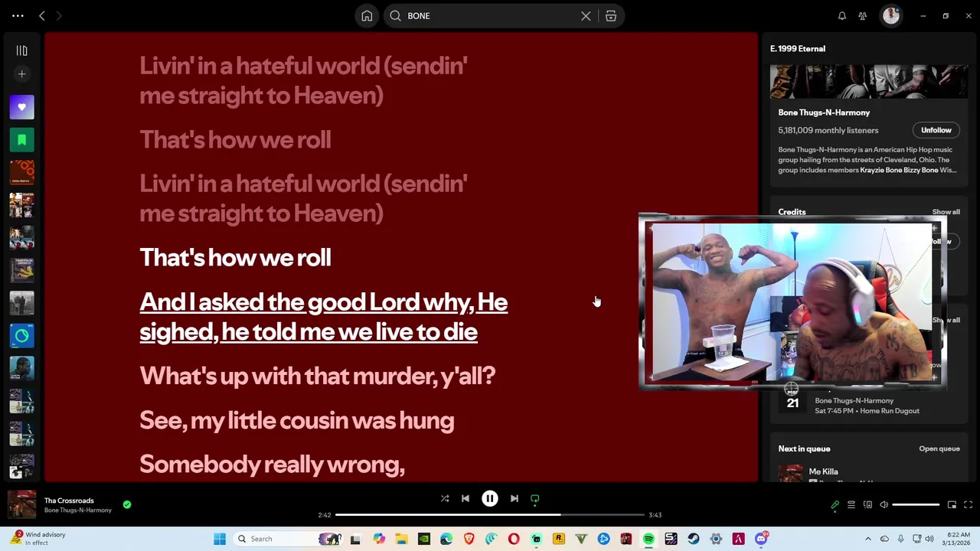Open the Bone Thugs-N-Harmony artist link below the title
This screenshot has width=980, height=551.
pyautogui.click(x=78, y=510)
